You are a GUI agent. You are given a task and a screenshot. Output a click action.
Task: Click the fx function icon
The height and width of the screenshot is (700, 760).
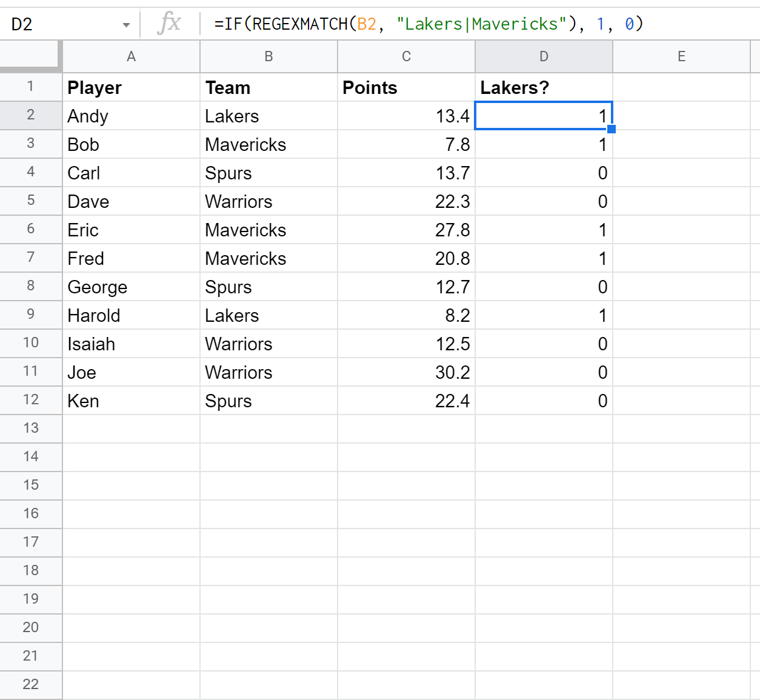coord(169,24)
